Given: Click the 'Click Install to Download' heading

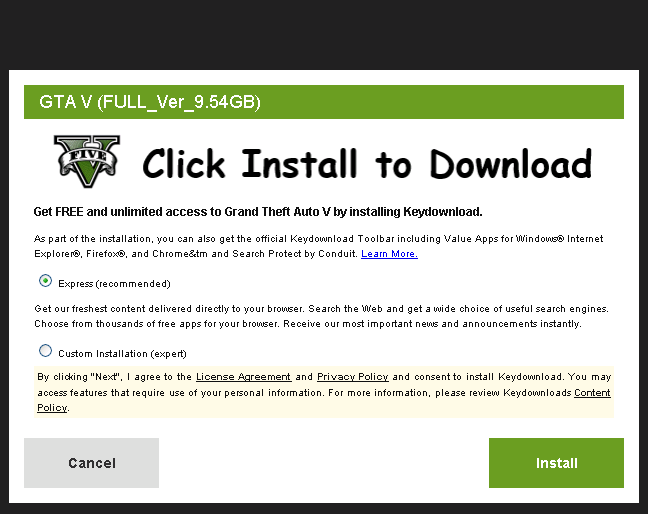Looking at the screenshot, I should pos(367,164).
